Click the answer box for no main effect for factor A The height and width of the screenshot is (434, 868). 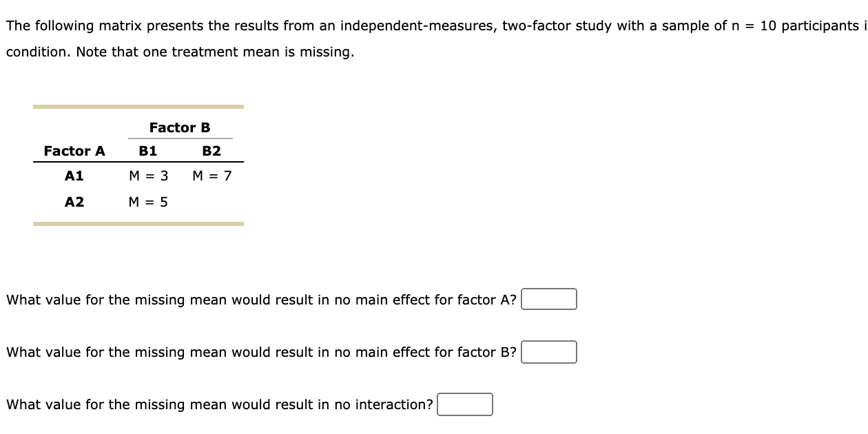[x=549, y=299]
